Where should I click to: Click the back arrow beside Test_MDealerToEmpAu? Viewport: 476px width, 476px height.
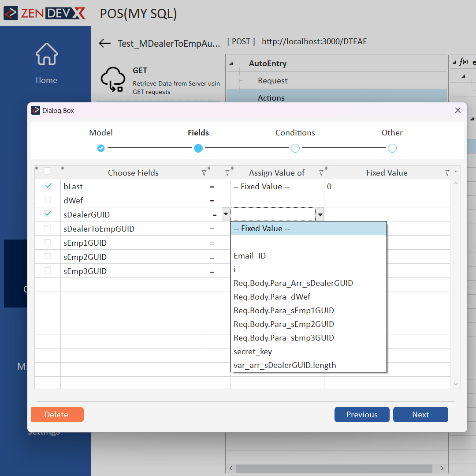pyautogui.click(x=104, y=43)
